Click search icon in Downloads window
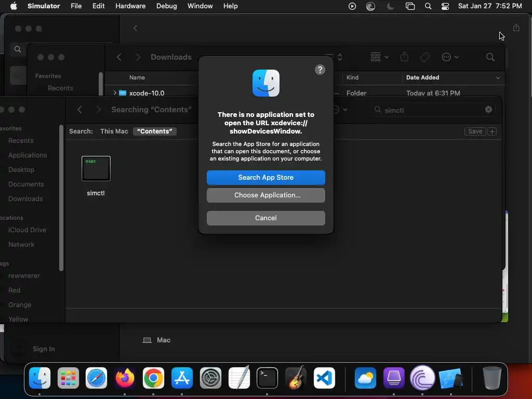 pyautogui.click(x=490, y=57)
